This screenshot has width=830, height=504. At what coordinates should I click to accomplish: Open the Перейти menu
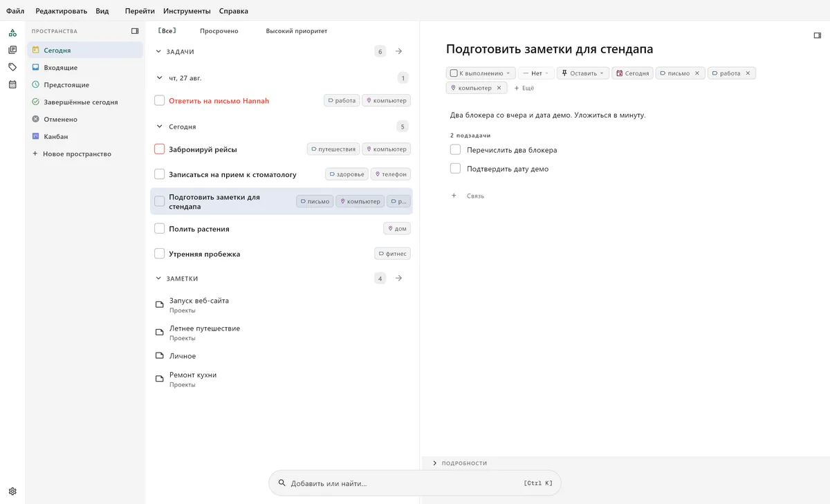(x=140, y=11)
